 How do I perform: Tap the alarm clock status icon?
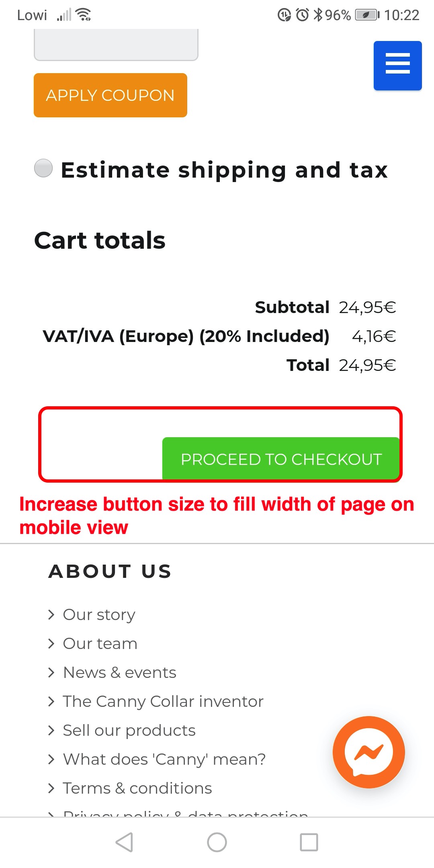click(x=302, y=15)
